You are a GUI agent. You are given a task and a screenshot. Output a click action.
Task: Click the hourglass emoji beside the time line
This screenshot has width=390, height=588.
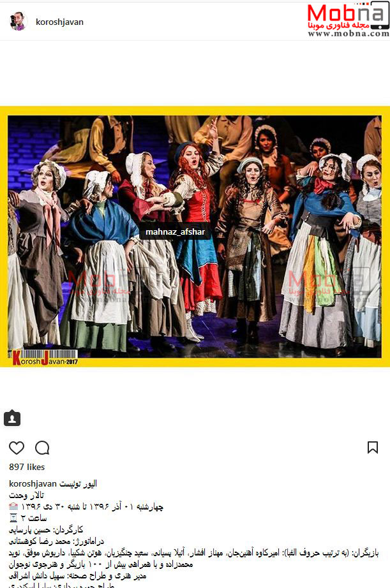[13, 518]
